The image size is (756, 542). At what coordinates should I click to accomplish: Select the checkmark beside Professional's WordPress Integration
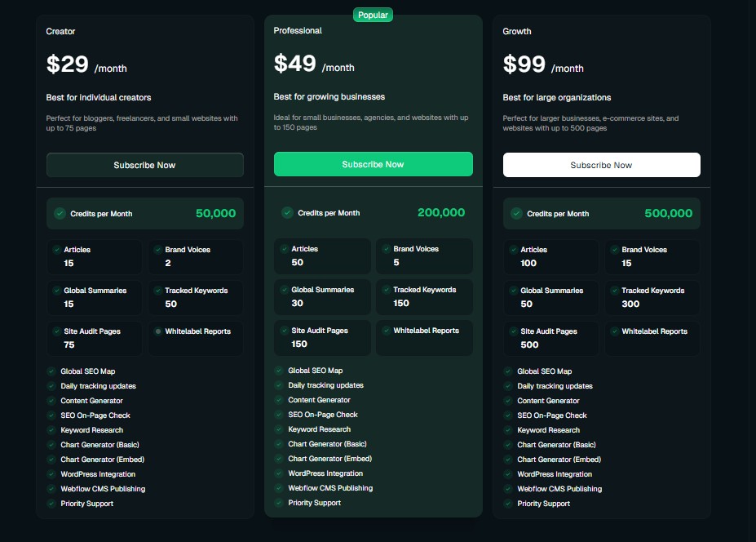280,473
